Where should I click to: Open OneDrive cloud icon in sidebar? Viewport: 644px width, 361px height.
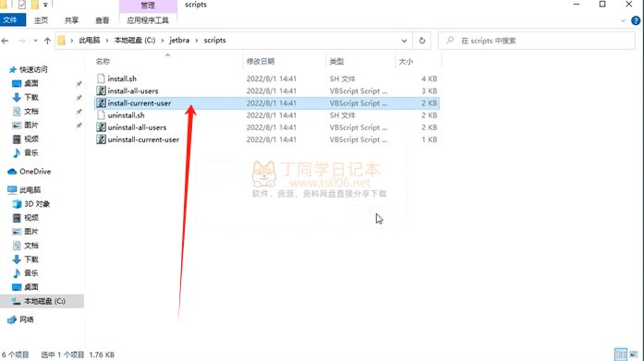click(12, 172)
